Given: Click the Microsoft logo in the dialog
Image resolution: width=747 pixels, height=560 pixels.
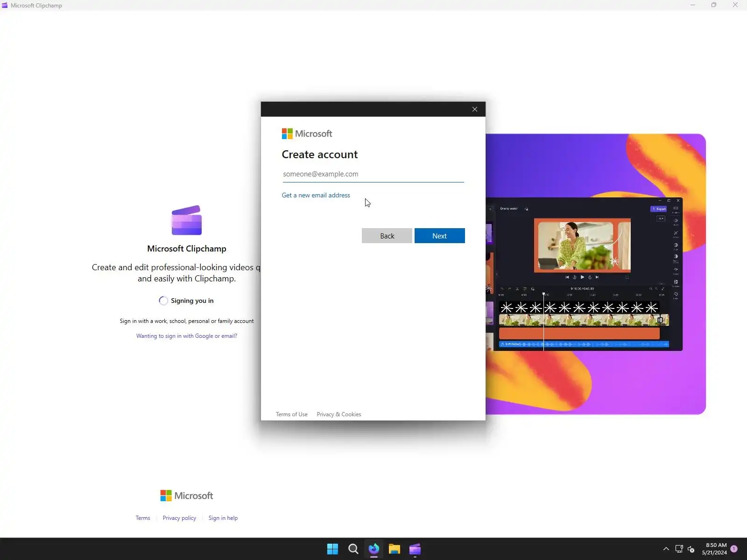Looking at the screenshot, I should click(x=307, y=134).
